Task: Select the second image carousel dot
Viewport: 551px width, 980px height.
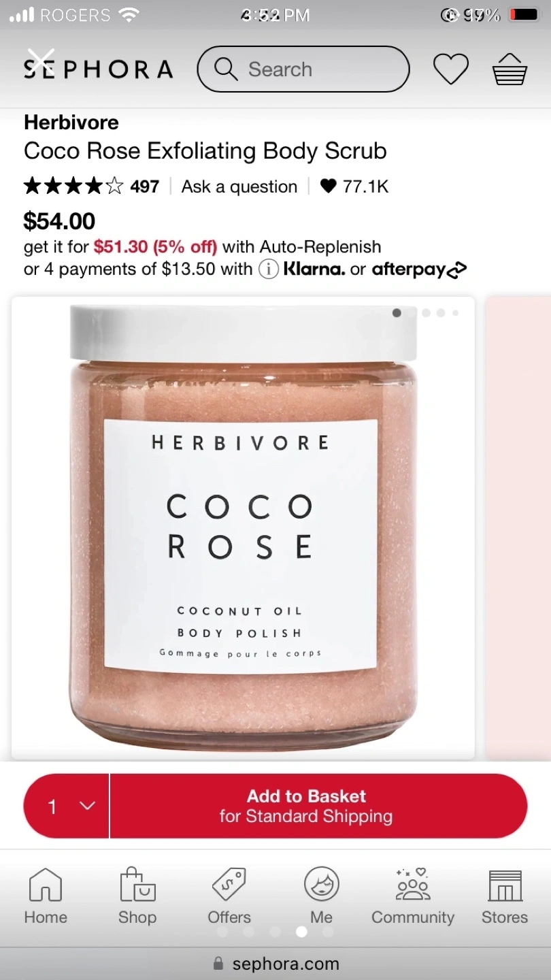Action: 412,313
